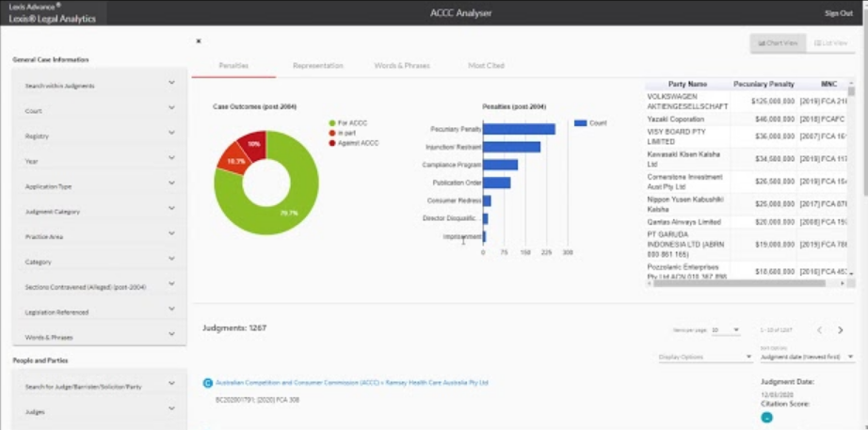Viewport: 868px width, 430px height.
Task: Switch to List View
Action: point(831,43)
